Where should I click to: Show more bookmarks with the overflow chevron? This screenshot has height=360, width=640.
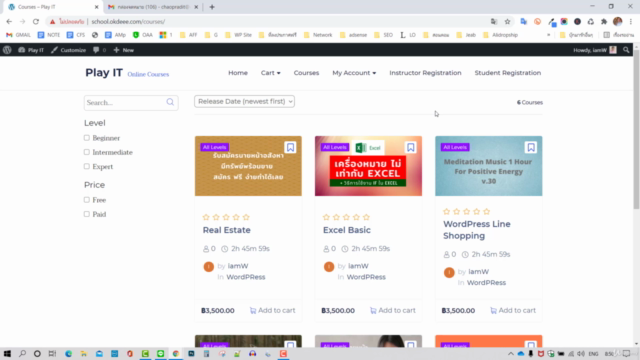[x=548, y=35]
